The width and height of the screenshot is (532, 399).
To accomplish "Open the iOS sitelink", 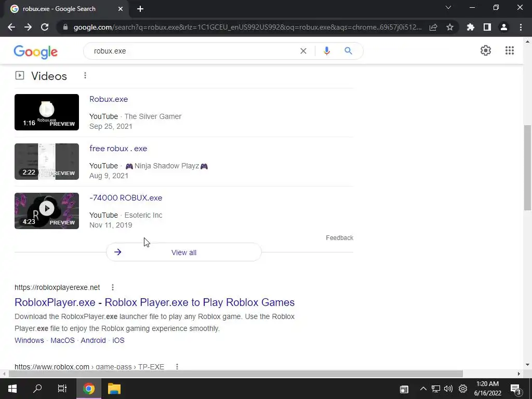I will 118,340.
